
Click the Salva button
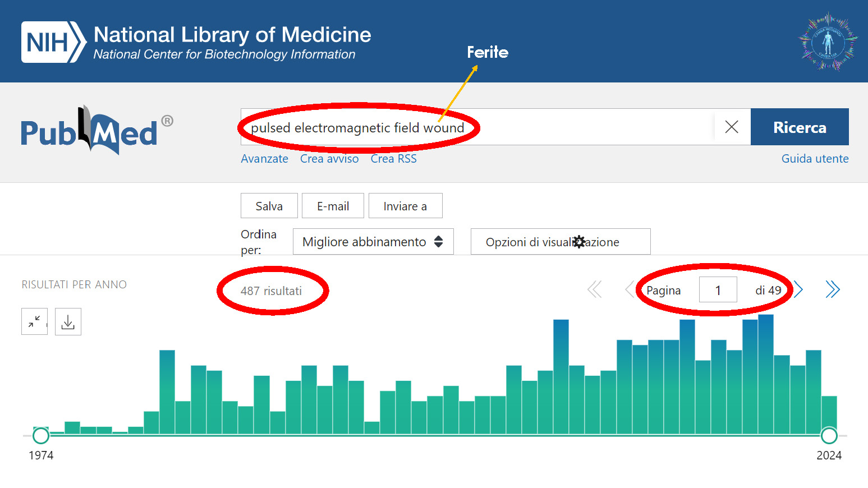point(269,206)
